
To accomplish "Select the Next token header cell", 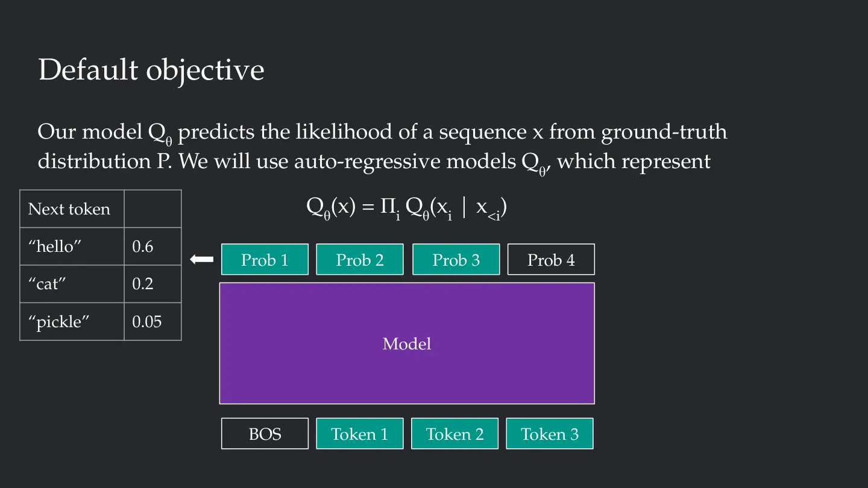I will pyautogui.click(x=72, y=209).
